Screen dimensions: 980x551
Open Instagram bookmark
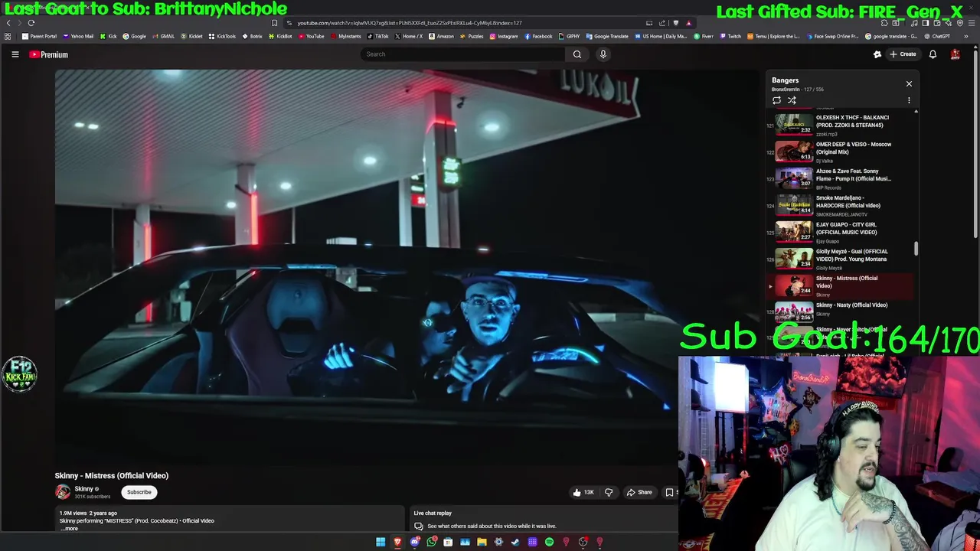pos(504,36)
